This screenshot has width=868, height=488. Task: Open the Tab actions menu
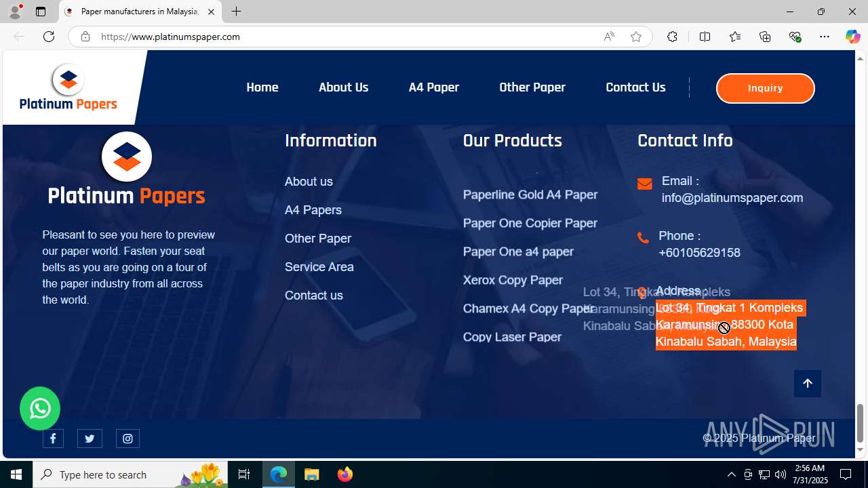click(41, 12)
